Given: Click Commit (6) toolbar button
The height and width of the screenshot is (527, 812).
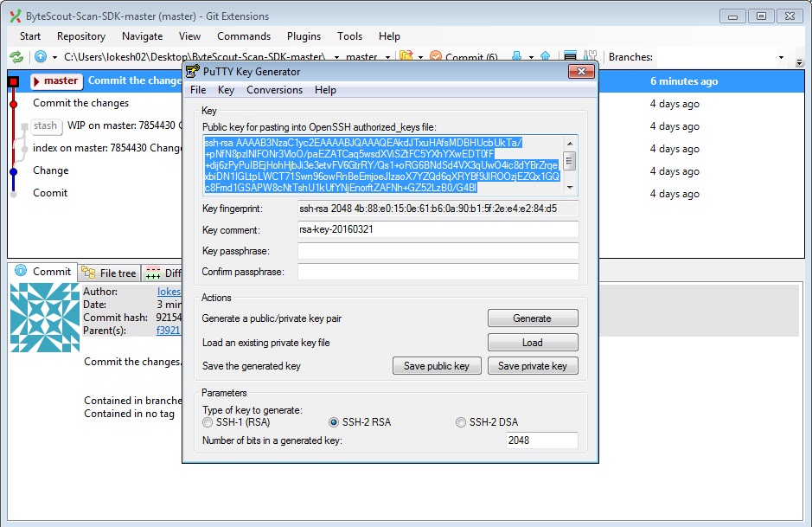Looking at the screenshot, I should tap(464, 56).
